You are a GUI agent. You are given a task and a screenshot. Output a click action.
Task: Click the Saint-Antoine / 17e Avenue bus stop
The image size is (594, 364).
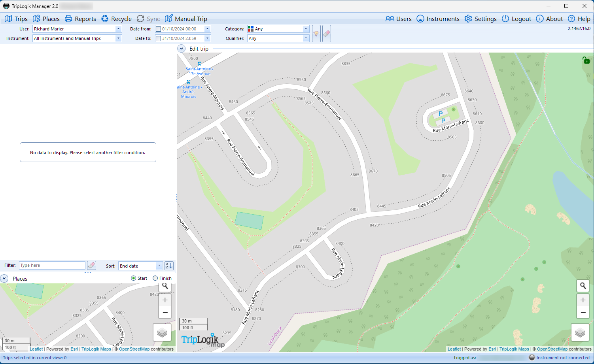click(200, 64)
